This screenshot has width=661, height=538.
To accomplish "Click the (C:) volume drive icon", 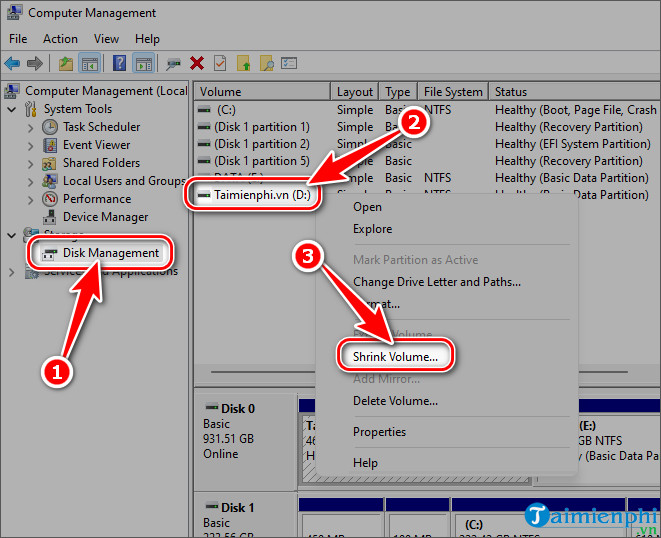I will [204, 110].
